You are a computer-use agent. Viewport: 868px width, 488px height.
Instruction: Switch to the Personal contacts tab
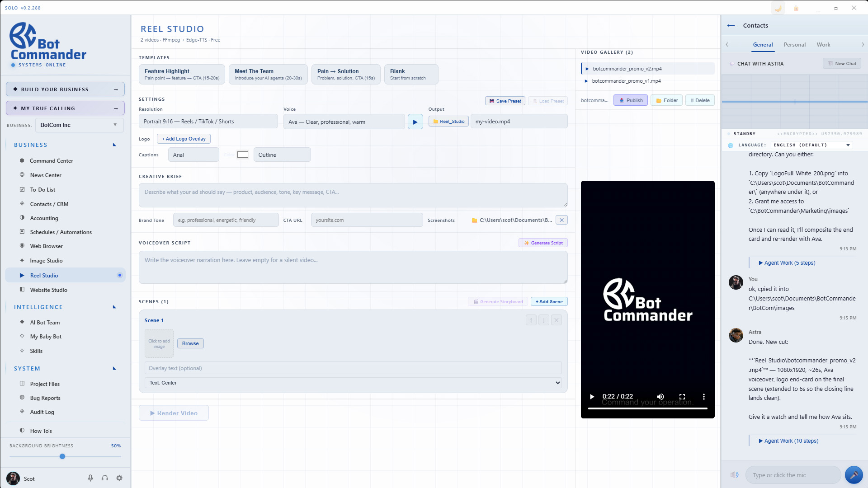click(x=795, y=45)
